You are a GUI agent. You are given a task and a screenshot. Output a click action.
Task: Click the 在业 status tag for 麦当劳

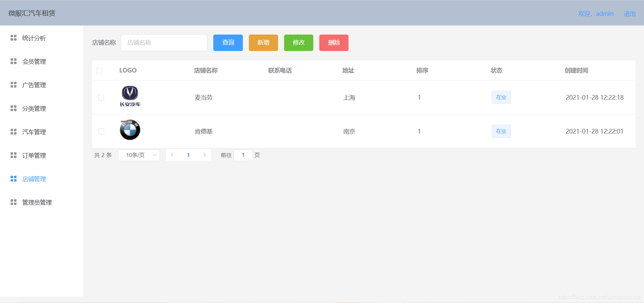(x=501, y=97)
